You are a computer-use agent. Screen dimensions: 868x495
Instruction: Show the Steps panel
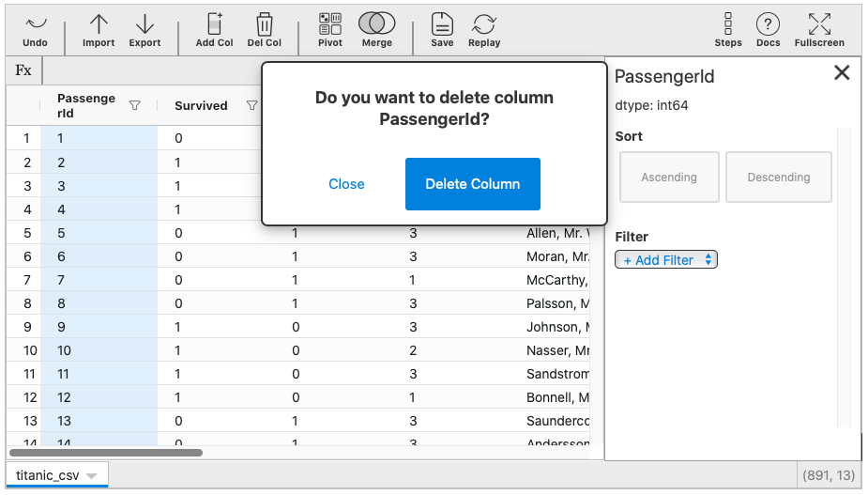728,25
